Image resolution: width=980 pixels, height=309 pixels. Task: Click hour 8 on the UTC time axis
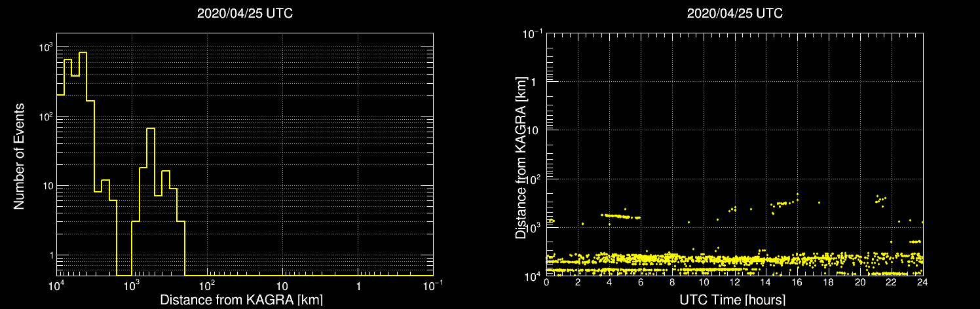[x=672, y=283]
